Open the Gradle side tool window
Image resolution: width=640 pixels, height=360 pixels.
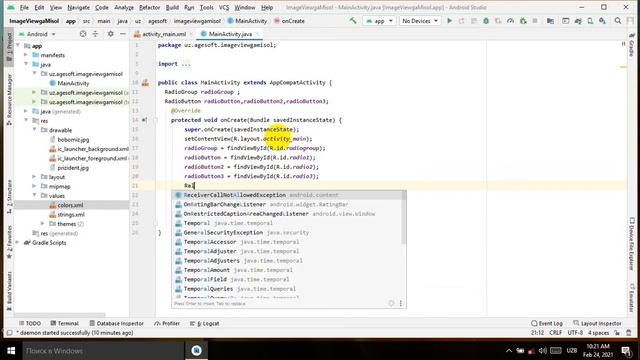coord(631,46)
